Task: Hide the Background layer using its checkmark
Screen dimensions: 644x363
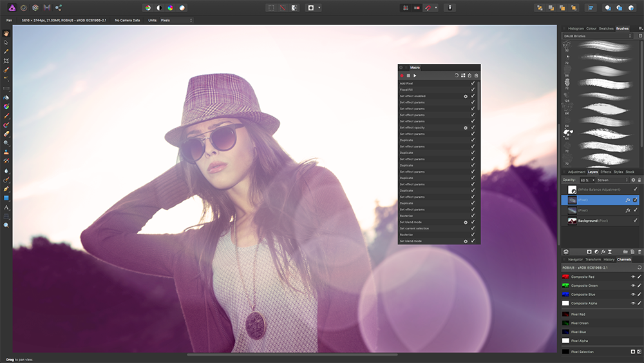Action: tap(635, 221)
